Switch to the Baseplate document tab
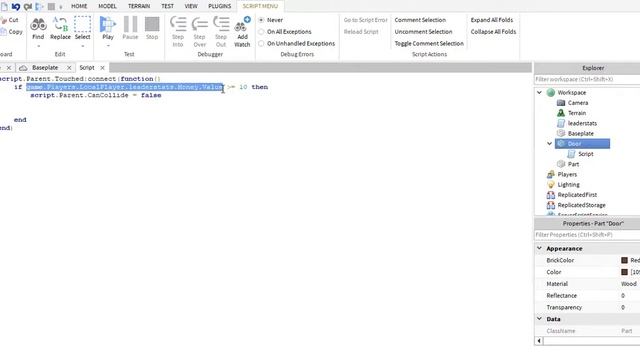This screenshot has width=640, height=360. click(x=45, y=68)
